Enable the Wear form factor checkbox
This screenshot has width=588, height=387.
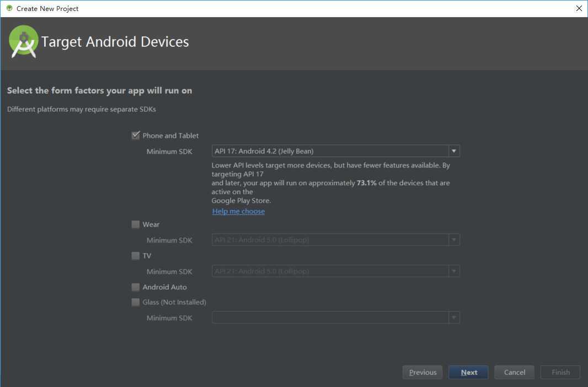pyautogui.click(x=135, y=224)
